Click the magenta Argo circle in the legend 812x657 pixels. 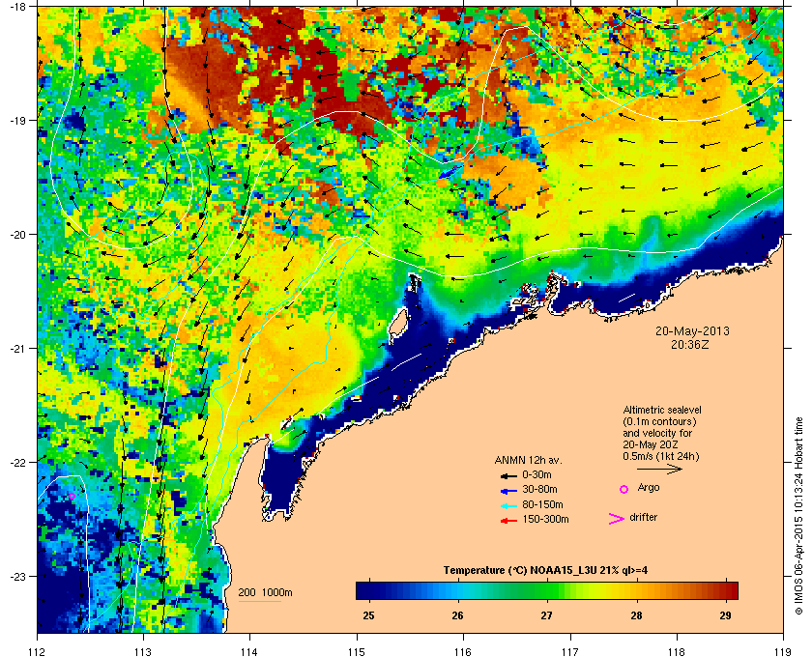click(624, 489)
